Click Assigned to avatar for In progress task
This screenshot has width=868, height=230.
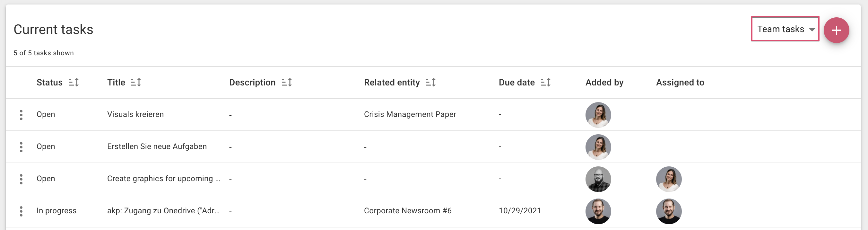point(669,211)
